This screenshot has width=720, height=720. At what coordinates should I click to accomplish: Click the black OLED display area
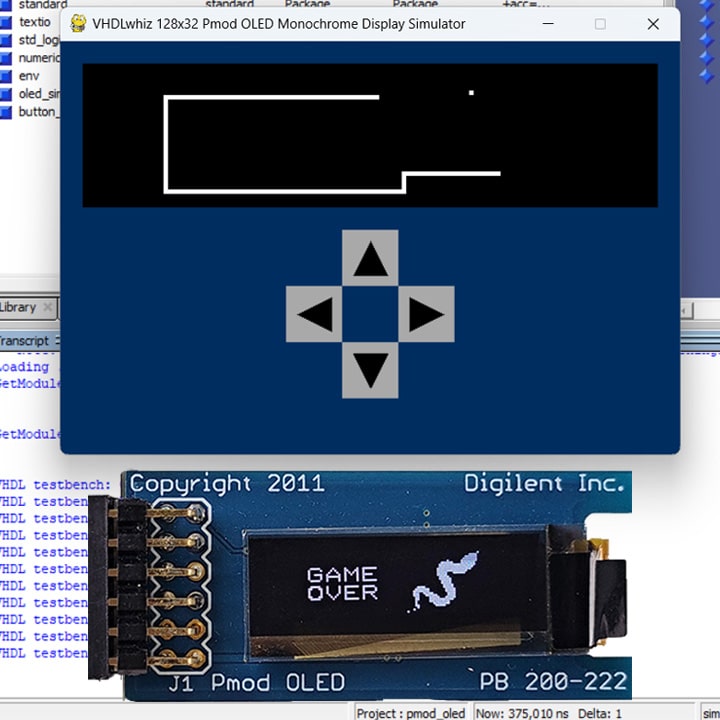370,135
